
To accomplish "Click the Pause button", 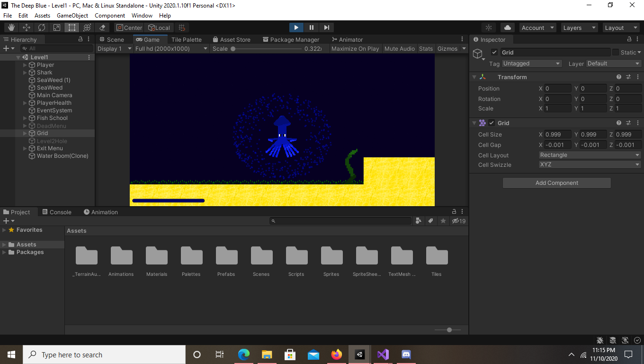I will coord(311,27).
